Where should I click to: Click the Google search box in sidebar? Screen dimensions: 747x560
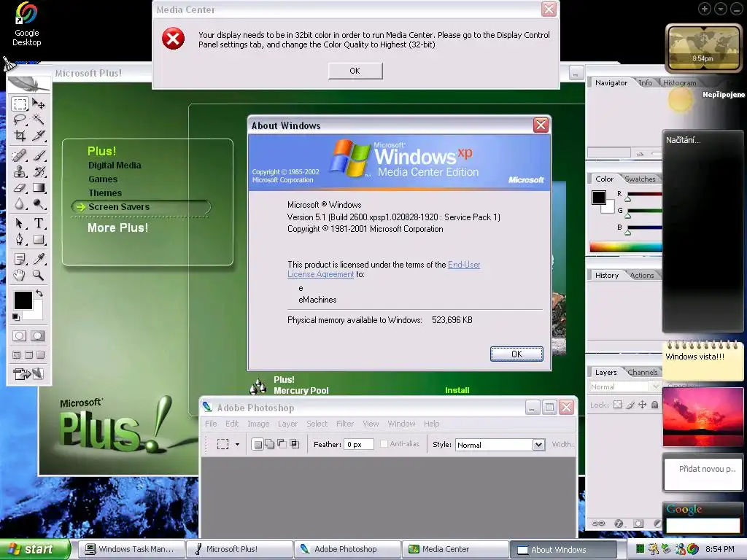pyautogui.click(x=703, y=526)
